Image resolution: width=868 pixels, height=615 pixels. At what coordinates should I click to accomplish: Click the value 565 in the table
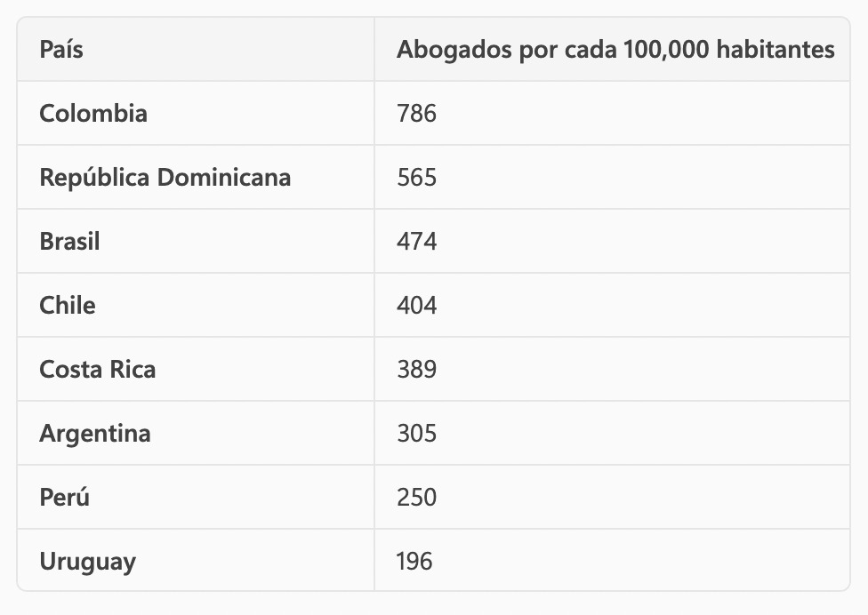[417, 178]
